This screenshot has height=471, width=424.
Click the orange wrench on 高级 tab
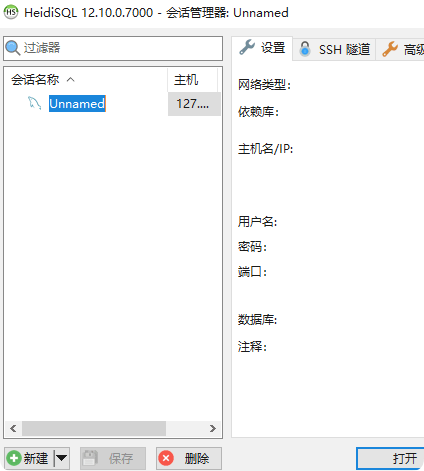(390, 49)
